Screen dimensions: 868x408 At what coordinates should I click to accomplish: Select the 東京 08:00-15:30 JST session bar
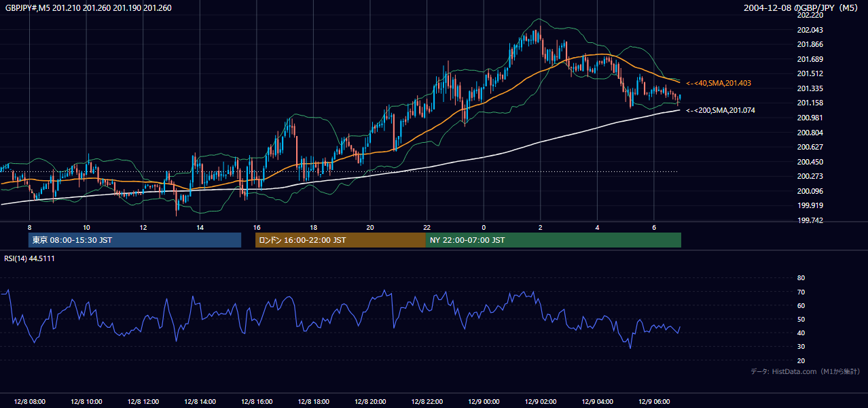click(x=134, y=240)
